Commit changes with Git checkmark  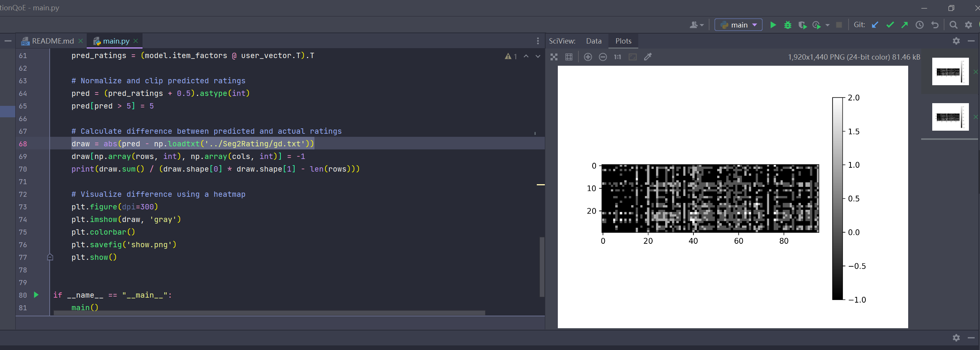point(890,25)
